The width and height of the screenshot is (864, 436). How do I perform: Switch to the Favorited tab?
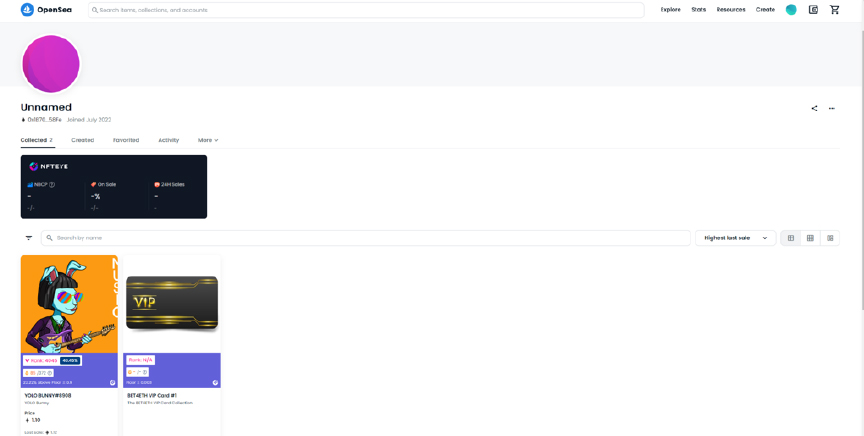click(x=126, y=140)
